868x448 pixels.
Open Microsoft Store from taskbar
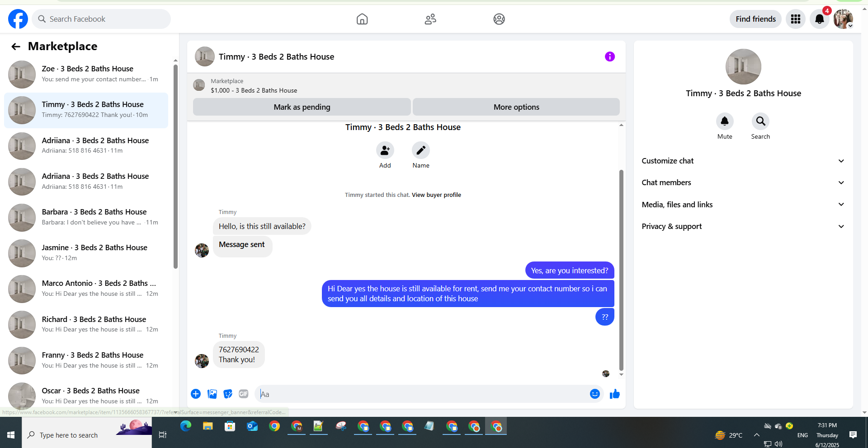[230, 426]
